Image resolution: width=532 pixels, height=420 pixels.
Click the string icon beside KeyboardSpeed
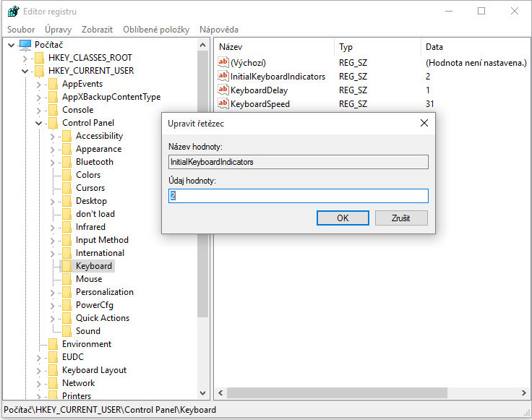tap(223, 103)
